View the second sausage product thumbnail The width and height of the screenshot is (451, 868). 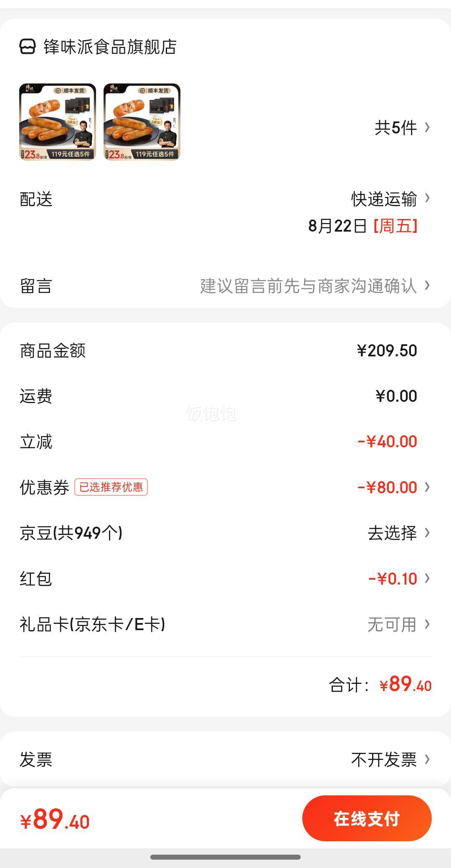coord(142,122)
